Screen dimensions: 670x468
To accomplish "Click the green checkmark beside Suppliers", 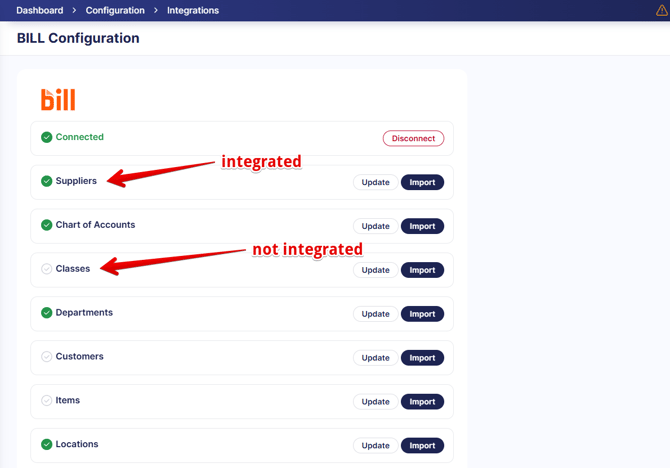I will (x=47, y=181).
